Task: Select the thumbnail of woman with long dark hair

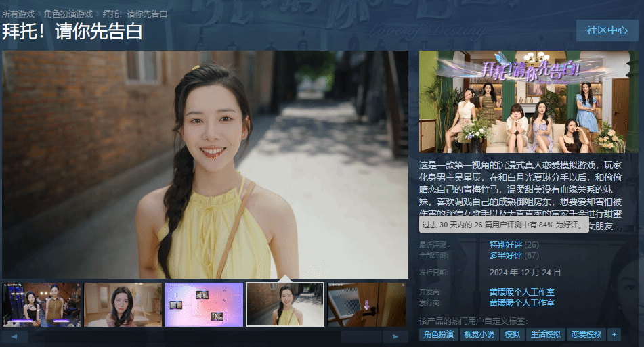Action: (123, 305)
